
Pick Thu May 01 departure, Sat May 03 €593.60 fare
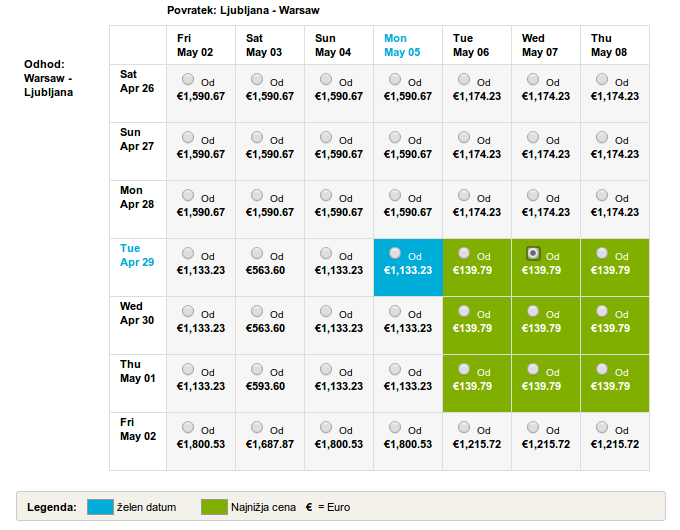point(257,370)
